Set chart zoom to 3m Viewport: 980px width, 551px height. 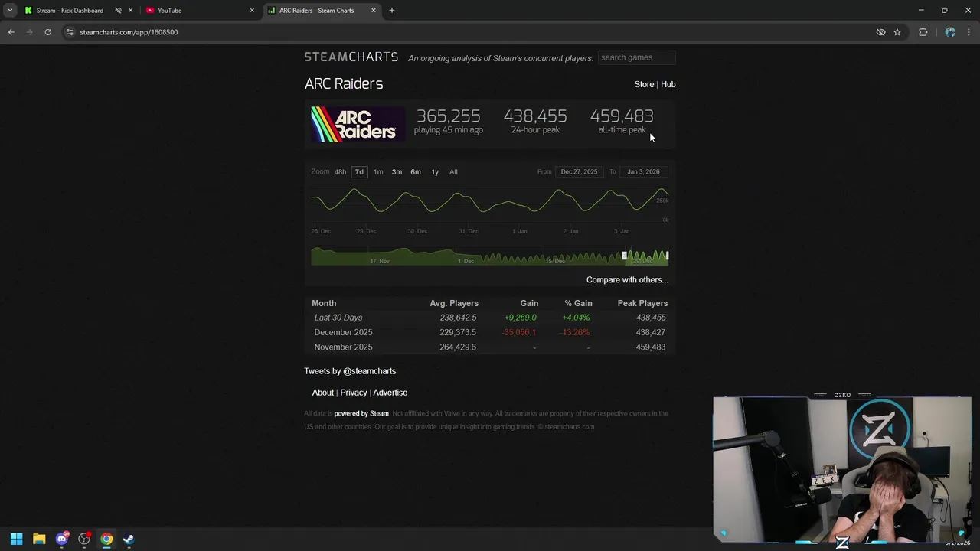pos(397,172)
